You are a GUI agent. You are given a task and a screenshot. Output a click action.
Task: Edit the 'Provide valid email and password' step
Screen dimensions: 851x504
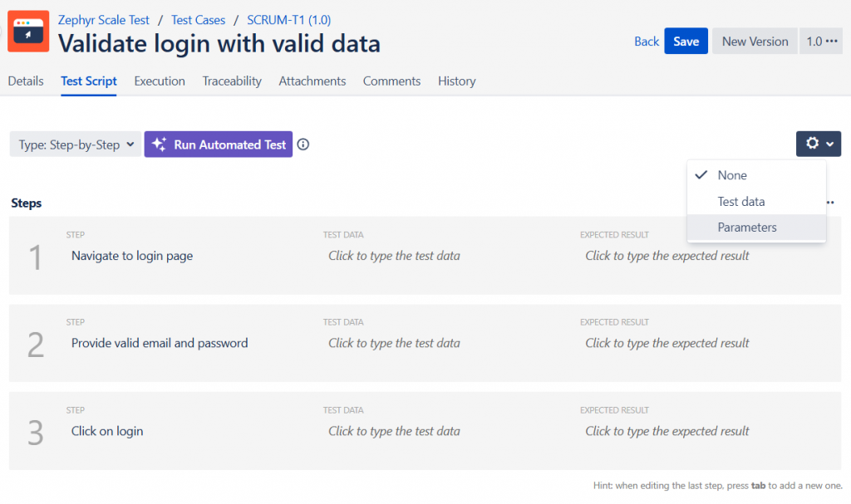pos(160,343)
